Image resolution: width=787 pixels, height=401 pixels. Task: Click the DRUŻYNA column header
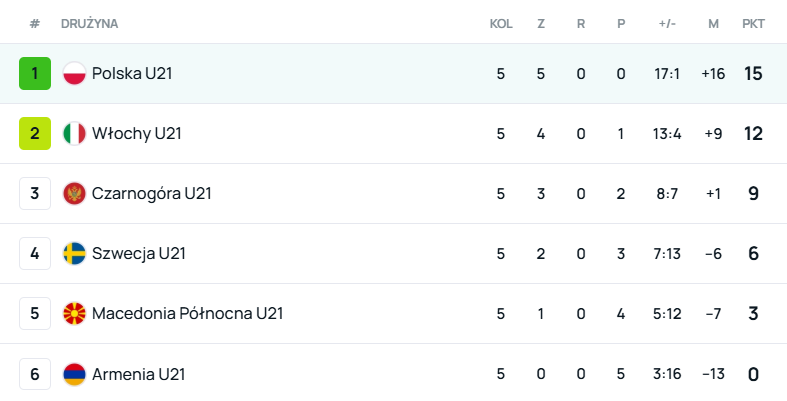pos(88,23)
